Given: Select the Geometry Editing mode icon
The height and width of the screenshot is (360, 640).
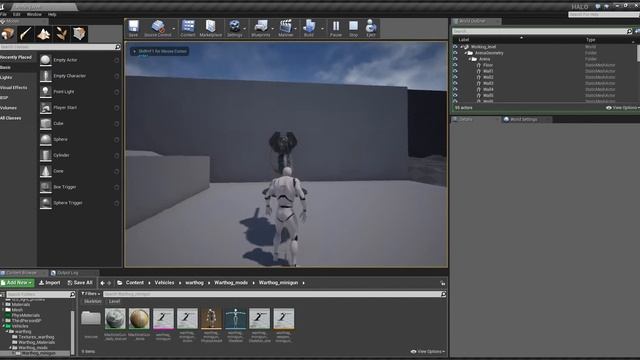Looking at the screenshot, I should click(x=79, y=34).
